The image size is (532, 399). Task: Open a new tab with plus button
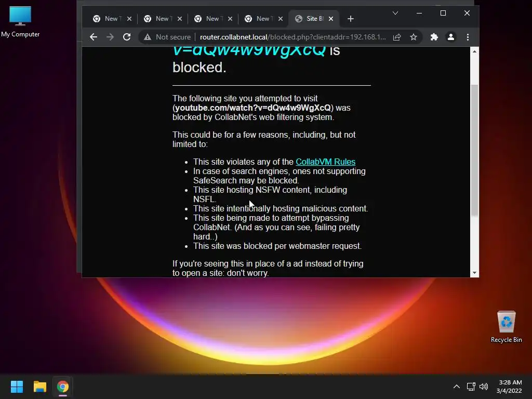(x=351, y=19)
